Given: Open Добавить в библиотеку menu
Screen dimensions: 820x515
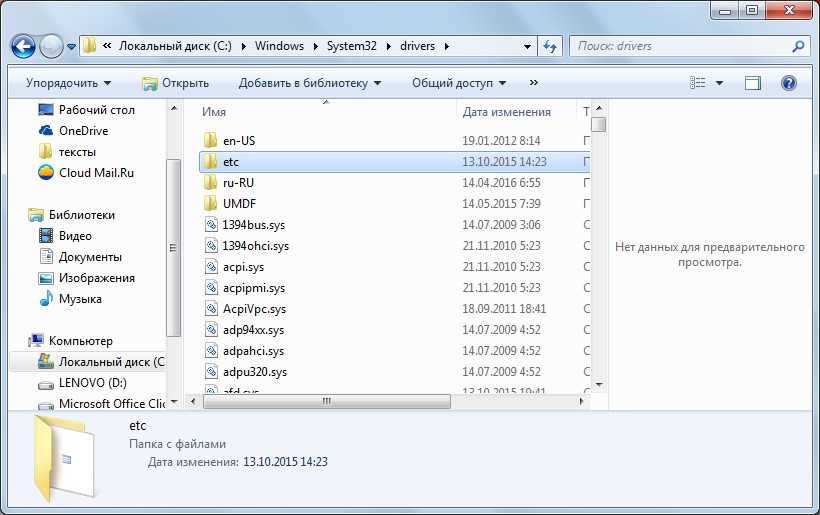Looking at the screenshot, I should [x=310, y=83].
